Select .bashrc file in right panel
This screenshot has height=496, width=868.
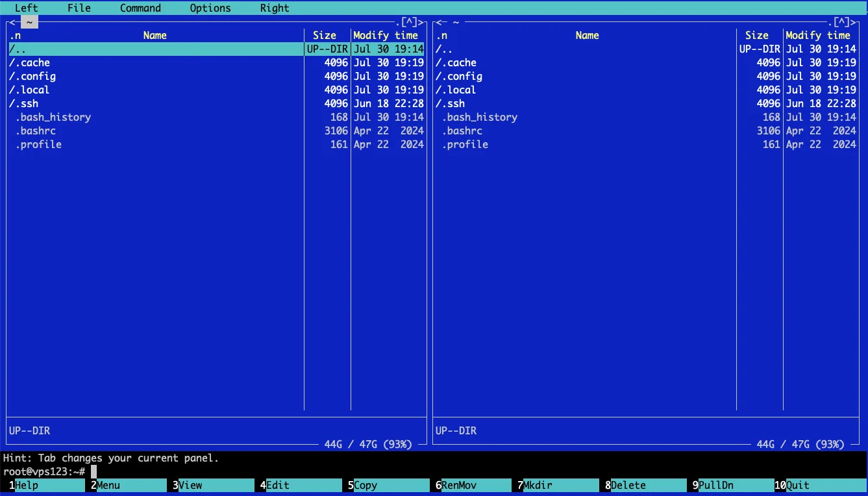pos(646,131)
